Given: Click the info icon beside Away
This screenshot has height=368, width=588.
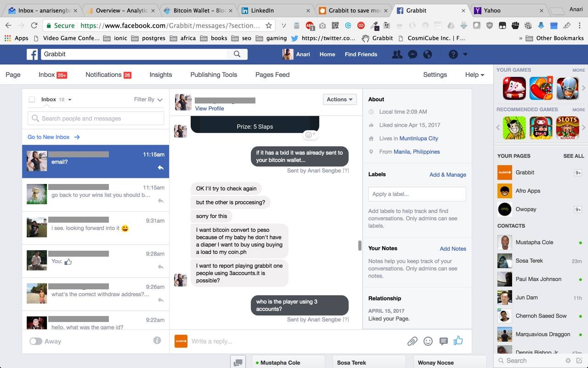Looking at the screenshot, I should 157,340.
